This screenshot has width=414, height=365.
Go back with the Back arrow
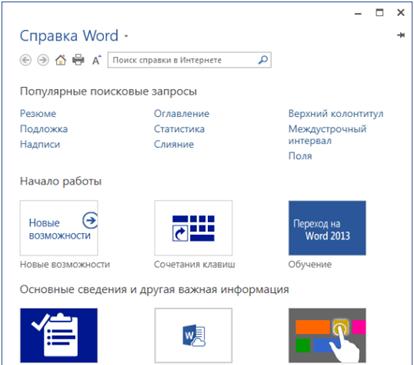click(26, 60)
